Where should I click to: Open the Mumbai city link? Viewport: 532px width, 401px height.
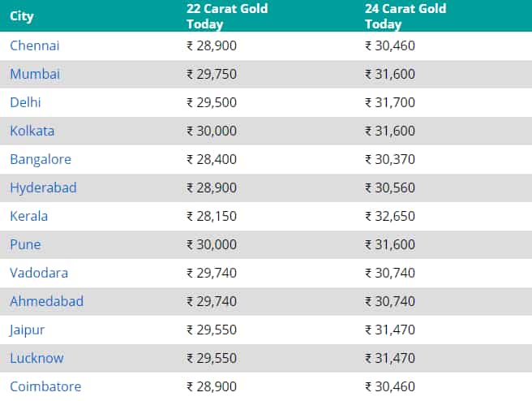(35, 74)
